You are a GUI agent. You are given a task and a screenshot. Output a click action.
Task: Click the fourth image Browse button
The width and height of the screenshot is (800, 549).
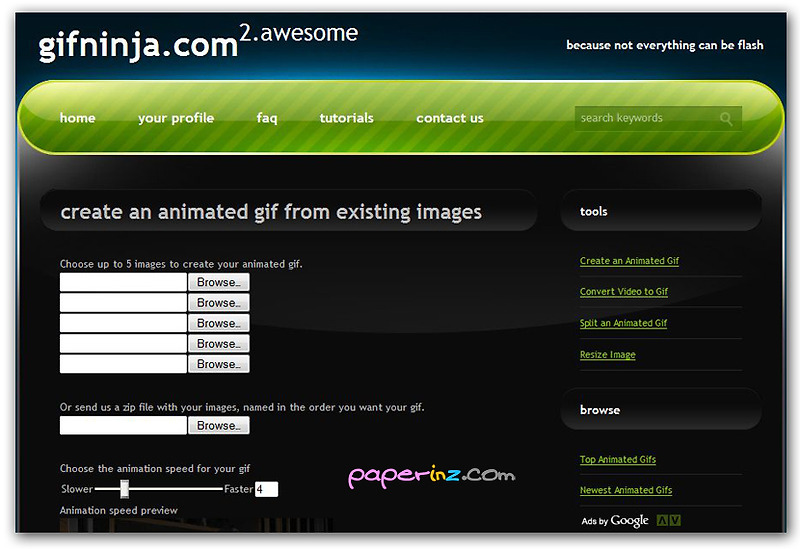[x=219, y=343]
